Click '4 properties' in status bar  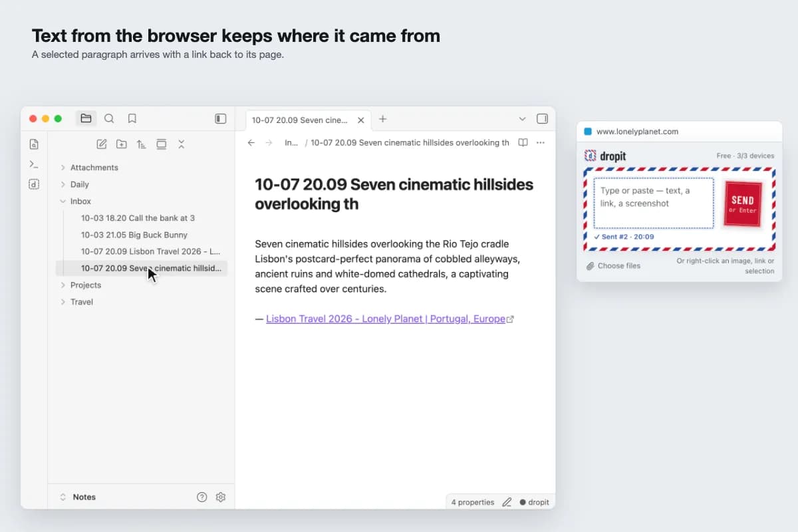[x=473, y=502]
